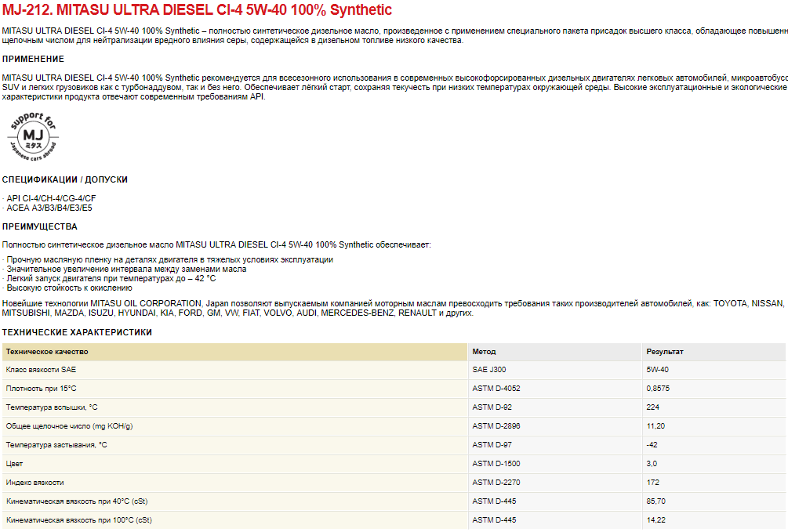Click the ПРЕИМУЩЕСТВА section heading
Image resolution: width=788 pixels, height=532 pixels.
39,226
